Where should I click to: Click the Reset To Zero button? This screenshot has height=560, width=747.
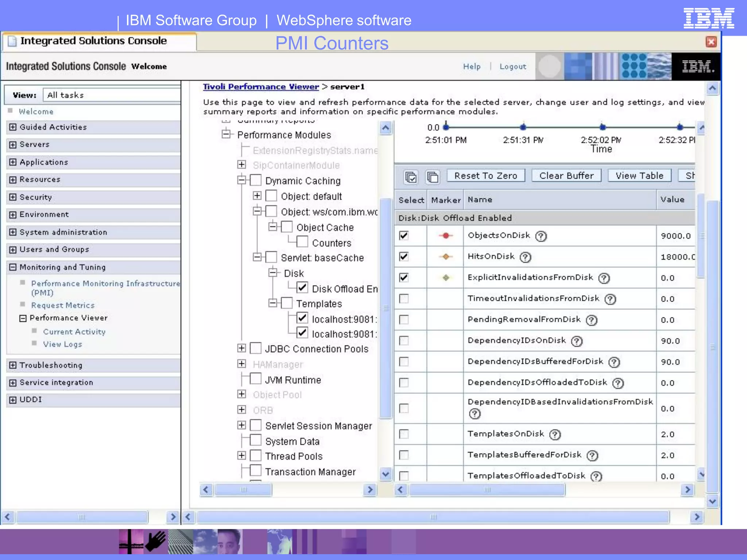click(485, 176)
